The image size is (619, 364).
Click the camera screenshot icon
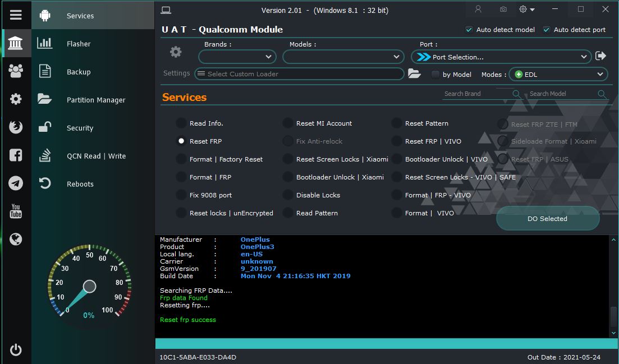[x=503, y=9]
